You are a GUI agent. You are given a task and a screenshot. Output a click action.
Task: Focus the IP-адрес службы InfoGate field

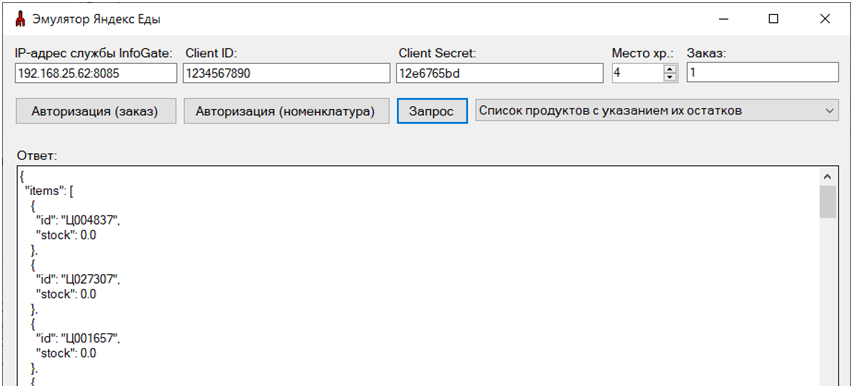click(96, 73)
